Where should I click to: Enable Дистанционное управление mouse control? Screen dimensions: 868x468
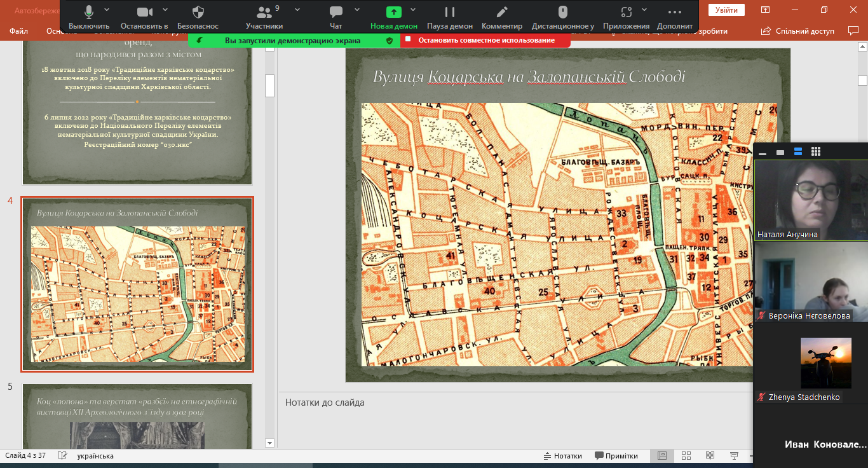(563, 17)
